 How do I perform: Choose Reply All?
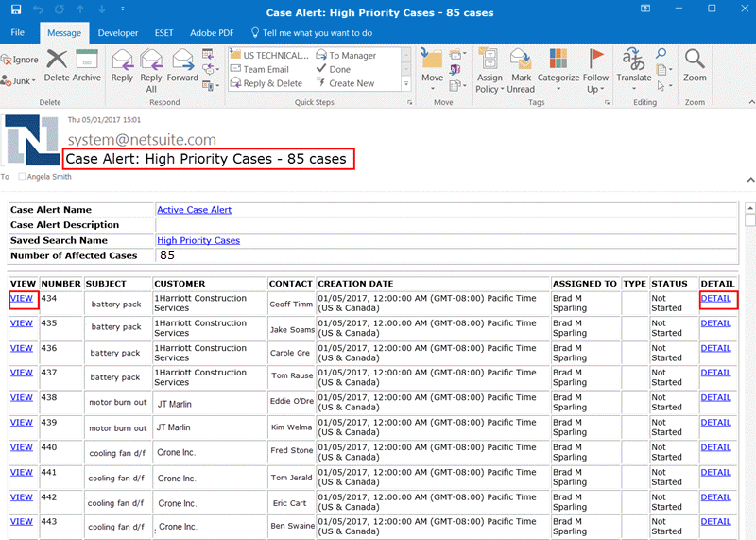click(x=151, y=71)
